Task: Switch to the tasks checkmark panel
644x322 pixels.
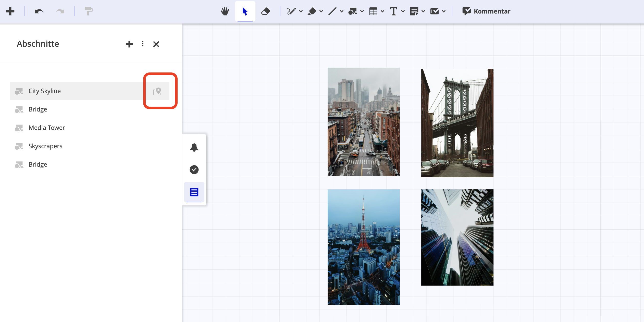Action: pos(194,169)
